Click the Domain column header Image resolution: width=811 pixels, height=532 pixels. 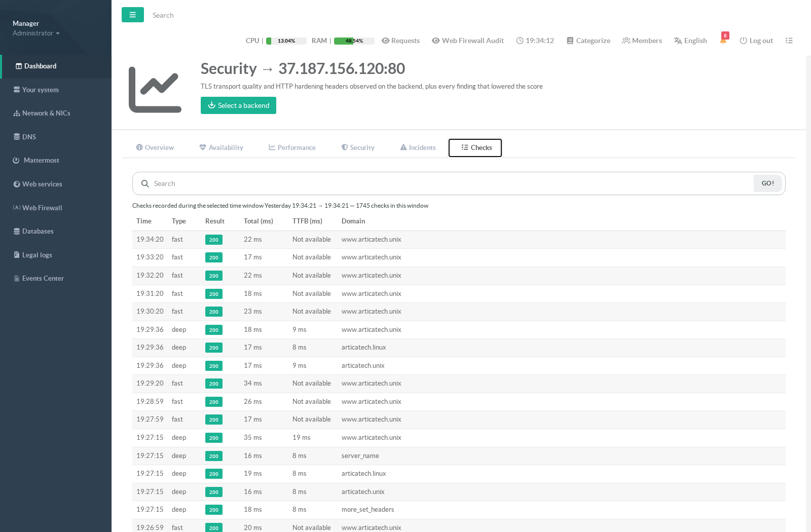click(353, 221)
